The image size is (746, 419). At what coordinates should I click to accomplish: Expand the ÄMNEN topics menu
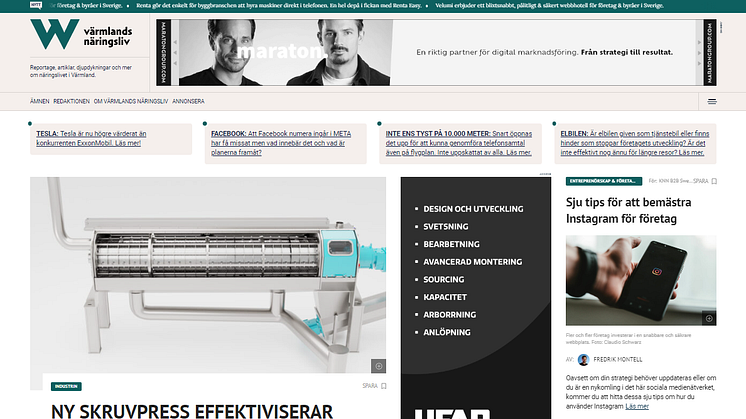pos(39,101)
